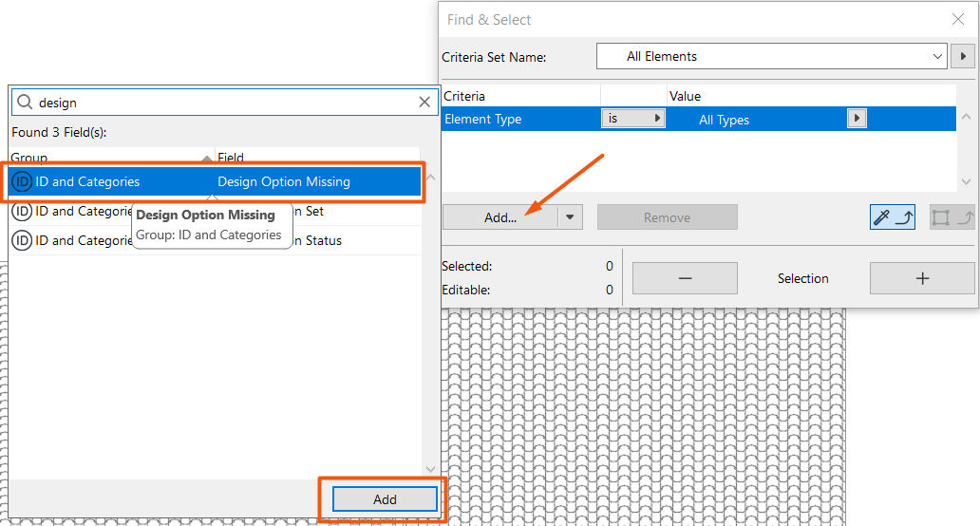Screen dimensions: 980x526
Task: Click the ID icon of the Design Option Status row
Action: coord(22,241)
